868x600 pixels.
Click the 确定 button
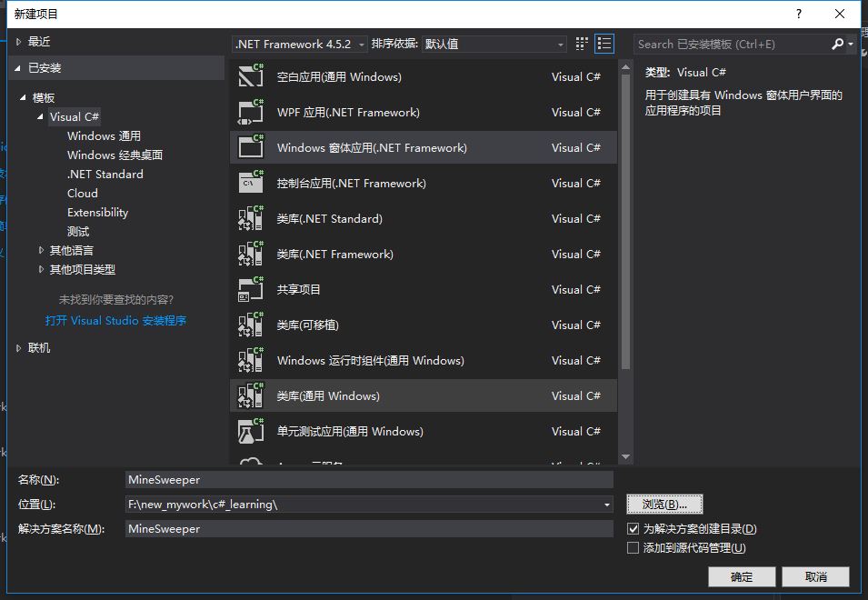point(742,576)
